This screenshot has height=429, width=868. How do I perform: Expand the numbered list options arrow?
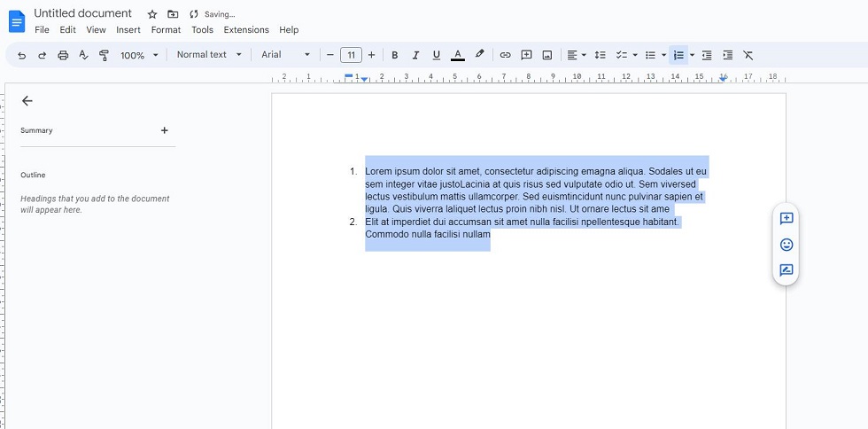coord(692,55)
